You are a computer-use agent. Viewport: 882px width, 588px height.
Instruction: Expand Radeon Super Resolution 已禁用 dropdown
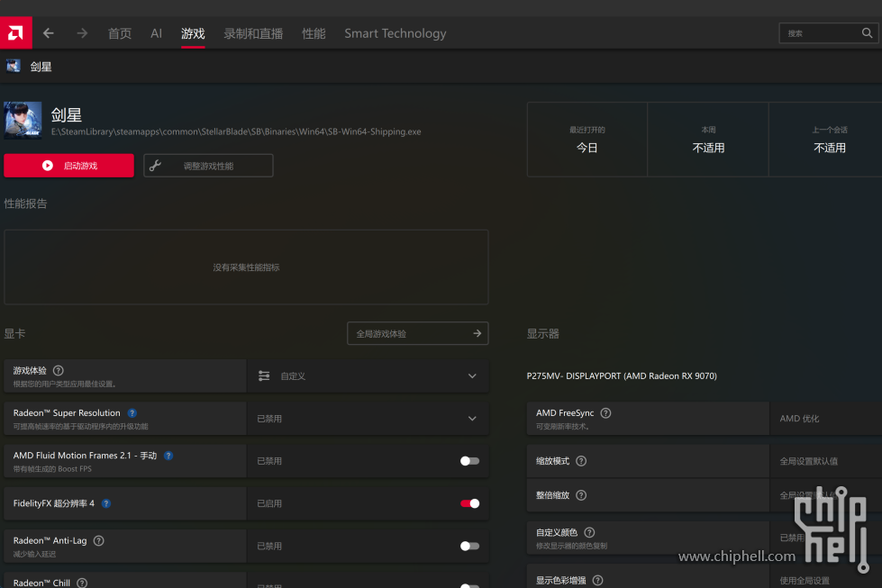point(368,419)
